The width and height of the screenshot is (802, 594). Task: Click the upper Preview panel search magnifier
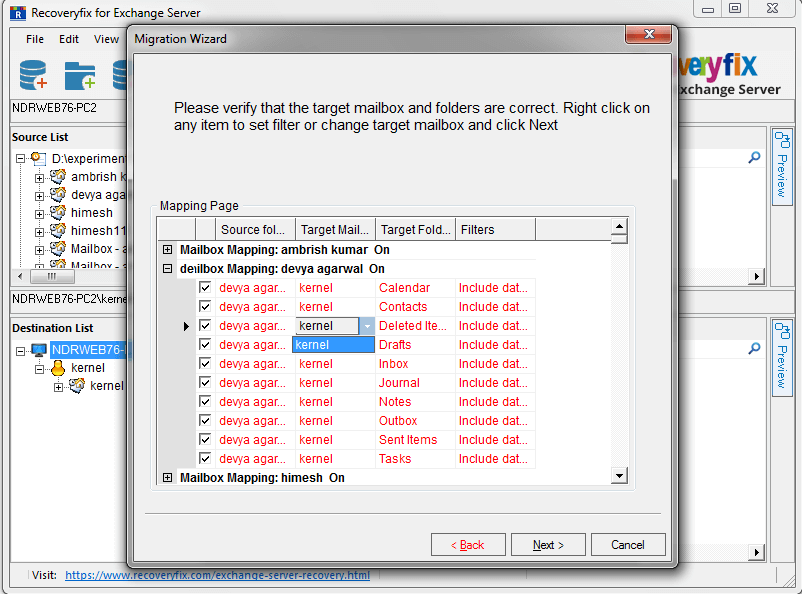[x=754, y=158]
